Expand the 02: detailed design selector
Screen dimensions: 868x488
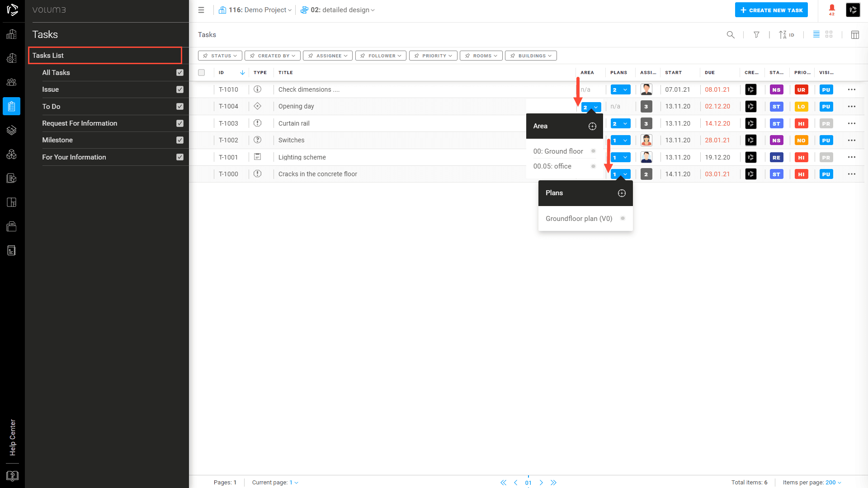point(338,10)
